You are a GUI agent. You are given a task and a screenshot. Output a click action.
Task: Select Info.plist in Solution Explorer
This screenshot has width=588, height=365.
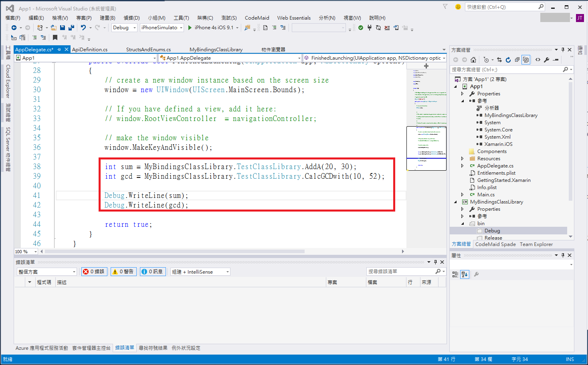pyautogui.click(x=487, y=188)
